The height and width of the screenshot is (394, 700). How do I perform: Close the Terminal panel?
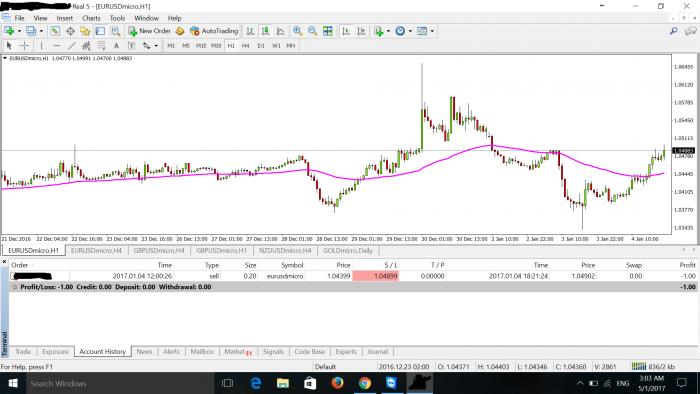tap(4, 262)
